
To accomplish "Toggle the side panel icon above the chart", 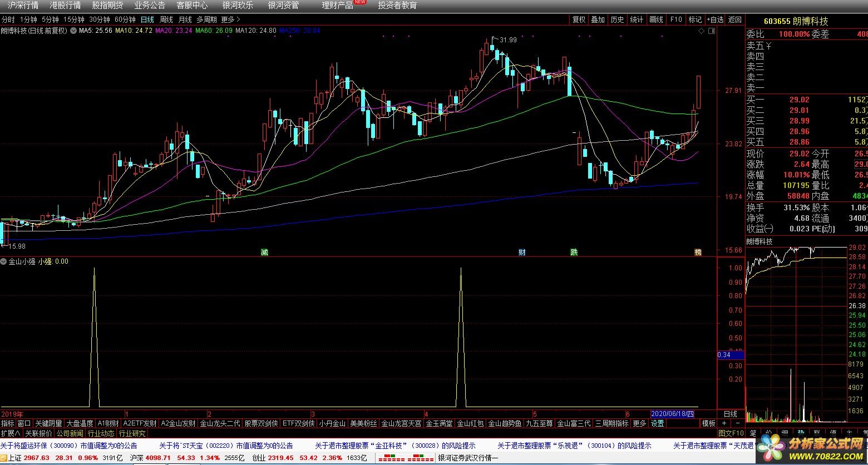I will coord(712,31).
